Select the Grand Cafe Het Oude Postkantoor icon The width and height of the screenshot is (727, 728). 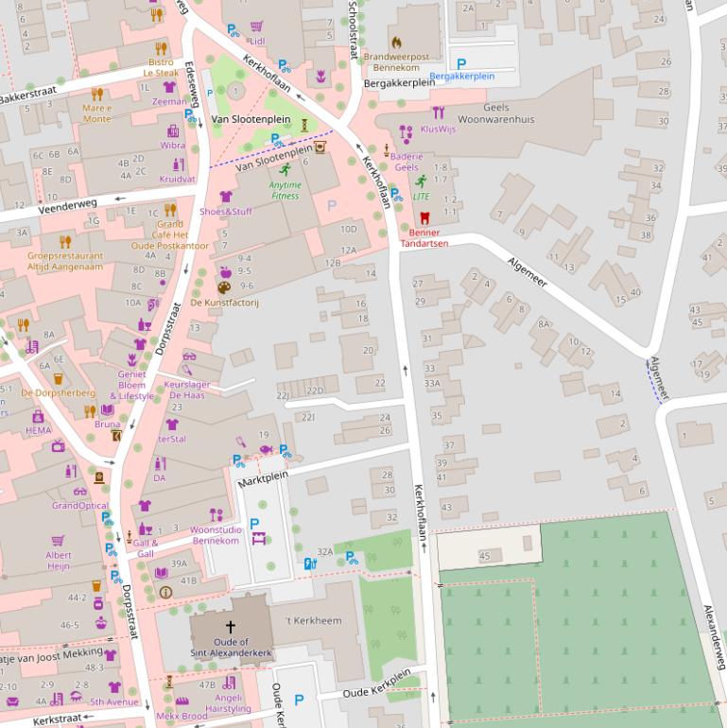(x=170, y=210)
